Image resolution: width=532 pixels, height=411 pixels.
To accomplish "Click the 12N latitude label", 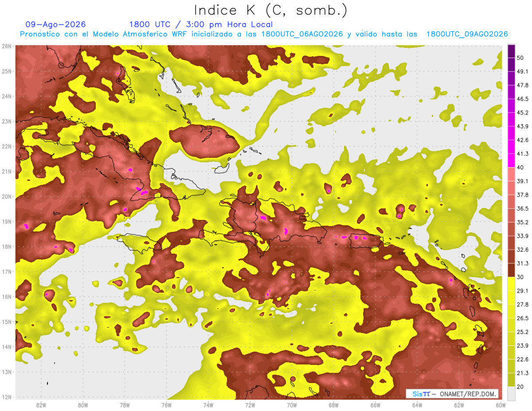I will coord(7,397).
